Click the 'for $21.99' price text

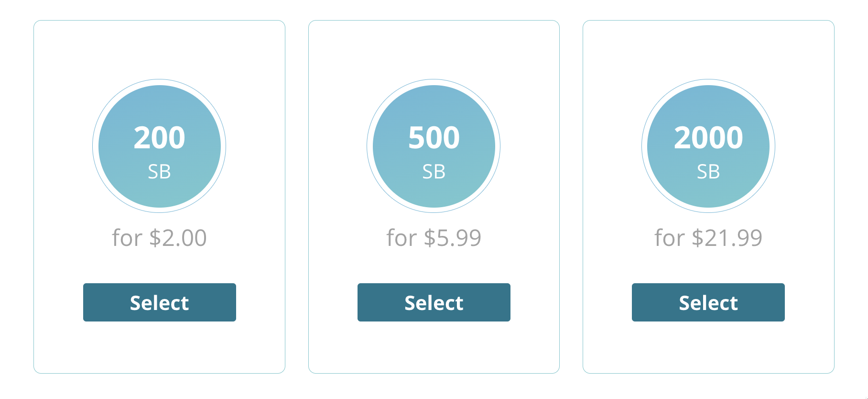click(708, 238)
